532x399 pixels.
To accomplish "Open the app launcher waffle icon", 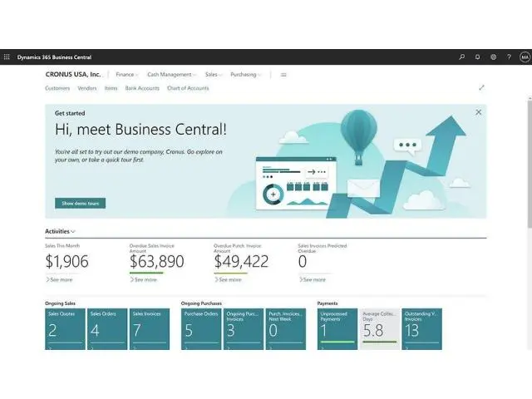I will (7, 57).
